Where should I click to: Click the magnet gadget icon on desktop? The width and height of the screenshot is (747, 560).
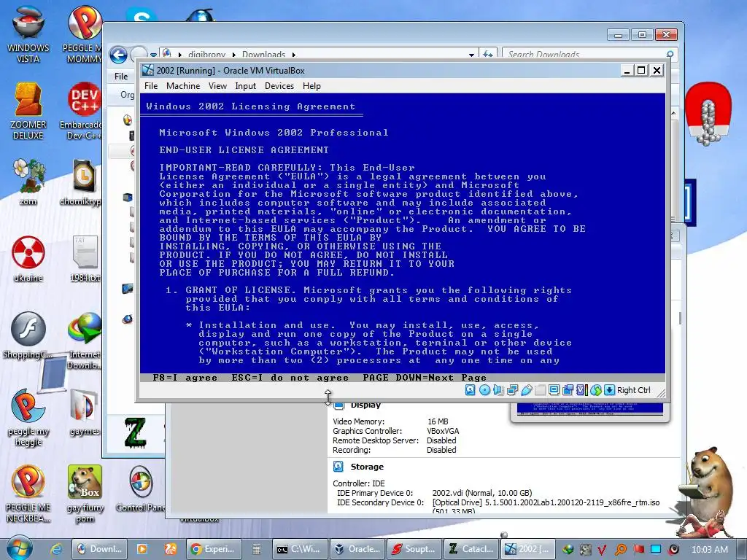708,113
